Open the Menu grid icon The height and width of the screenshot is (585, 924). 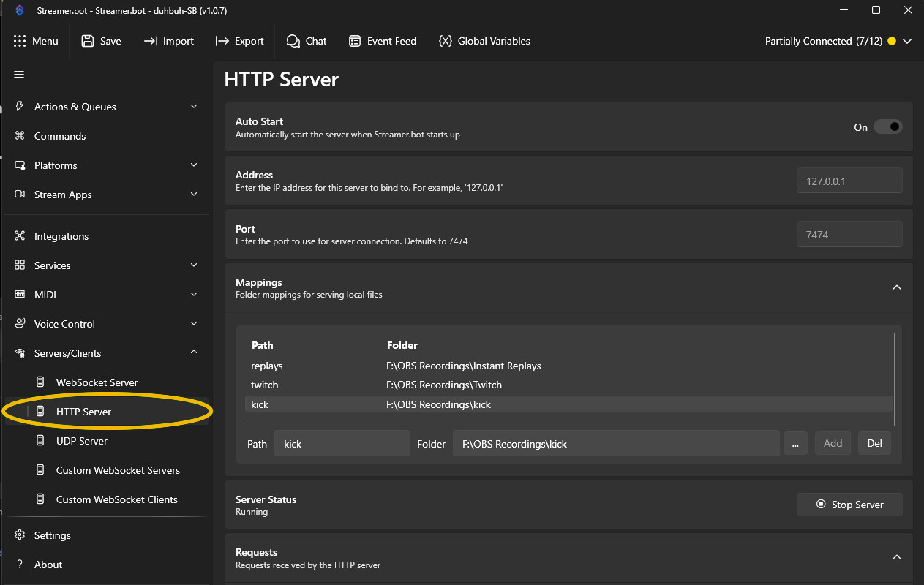click(x=20, y=41)
